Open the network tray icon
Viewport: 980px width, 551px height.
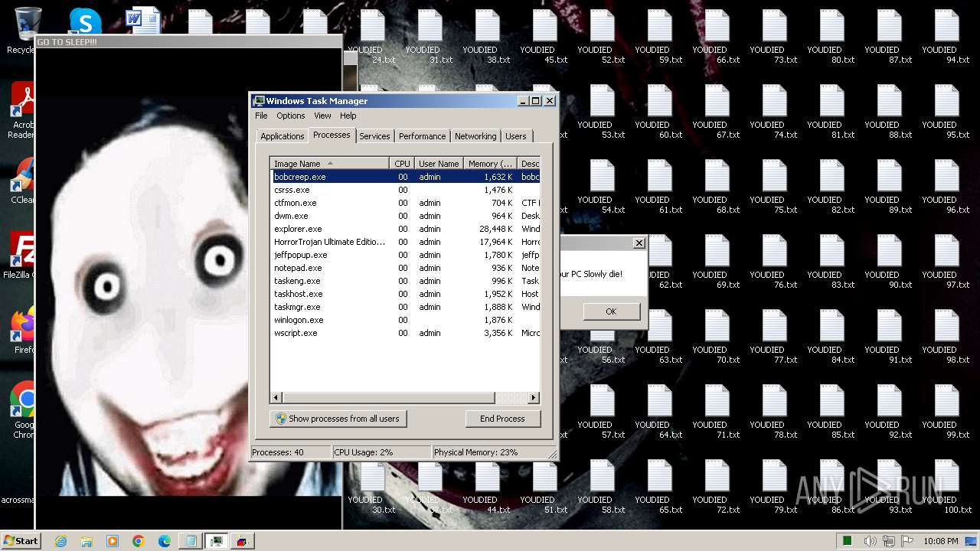[890, 541]
